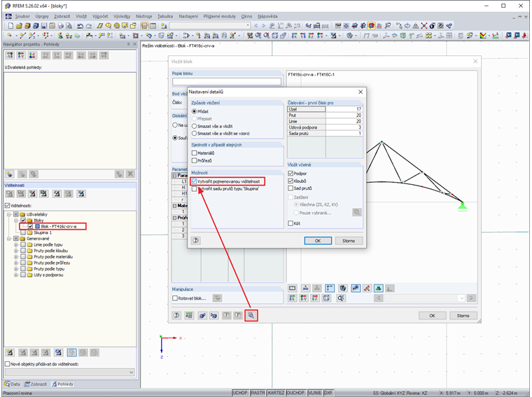This screenshot has height=397, width=532.
Task: Click the view in X direction icon below the preview
Action: (x=292, y=298)
